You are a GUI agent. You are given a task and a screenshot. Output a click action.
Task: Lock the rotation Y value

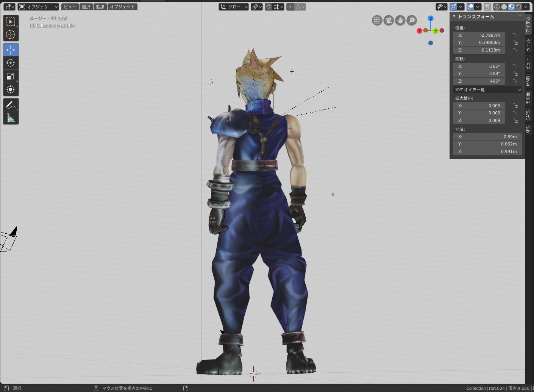(515, 73)
